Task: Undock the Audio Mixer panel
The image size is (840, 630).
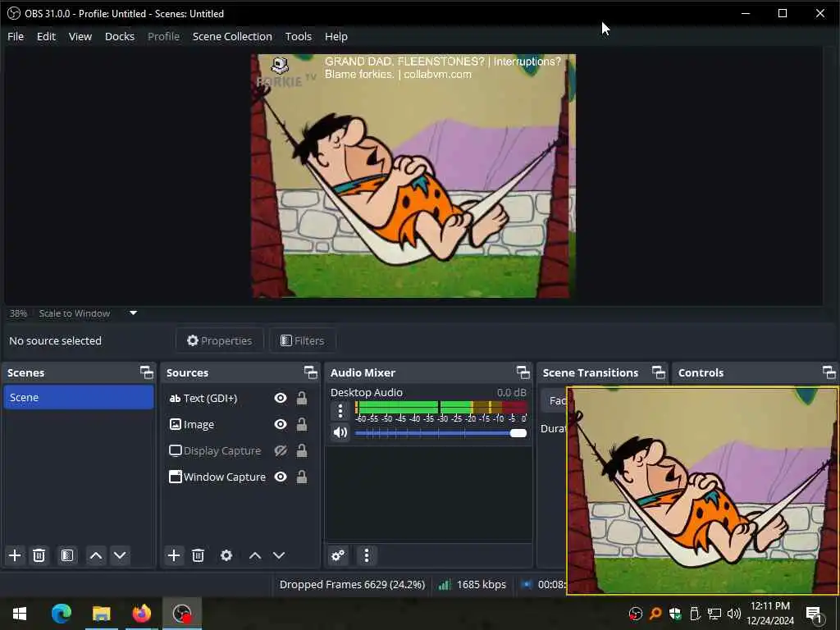Action: click(523, 372)
